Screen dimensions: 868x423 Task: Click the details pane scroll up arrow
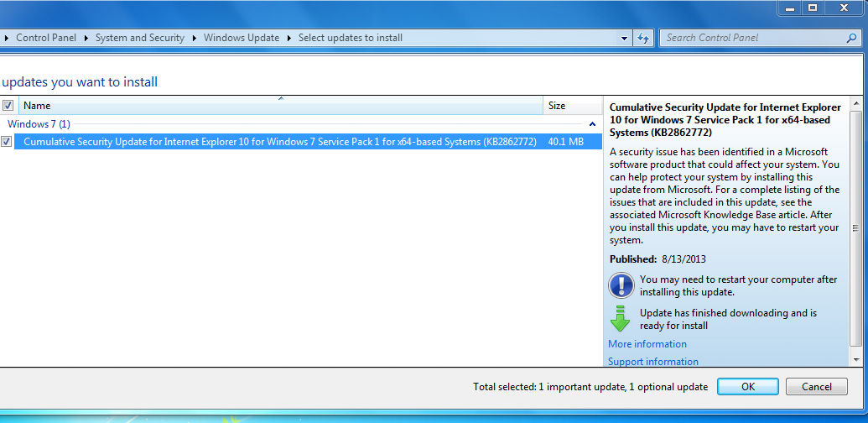click(x=855, y=104)
